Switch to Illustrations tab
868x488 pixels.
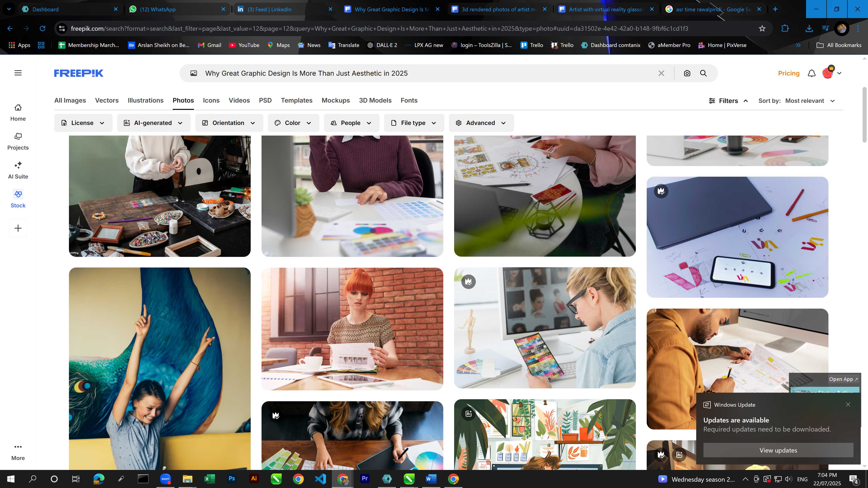coord(146,100)
